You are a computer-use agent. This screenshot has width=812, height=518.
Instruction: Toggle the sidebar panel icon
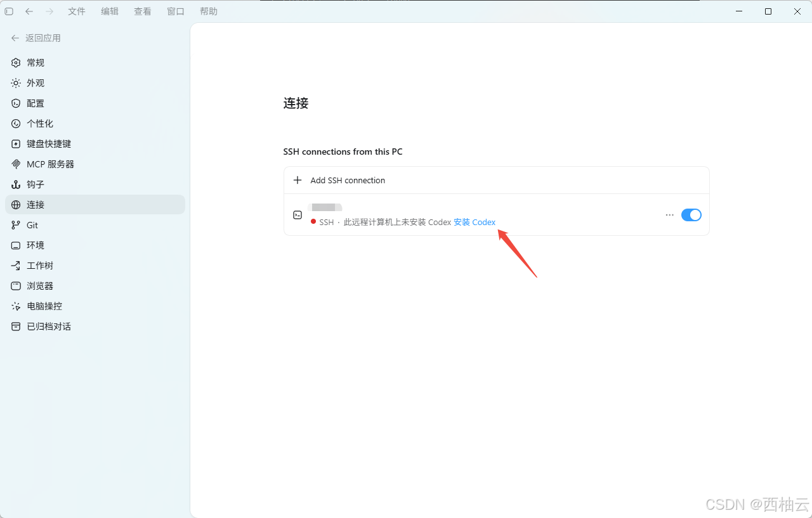click(x=9, y=11)
